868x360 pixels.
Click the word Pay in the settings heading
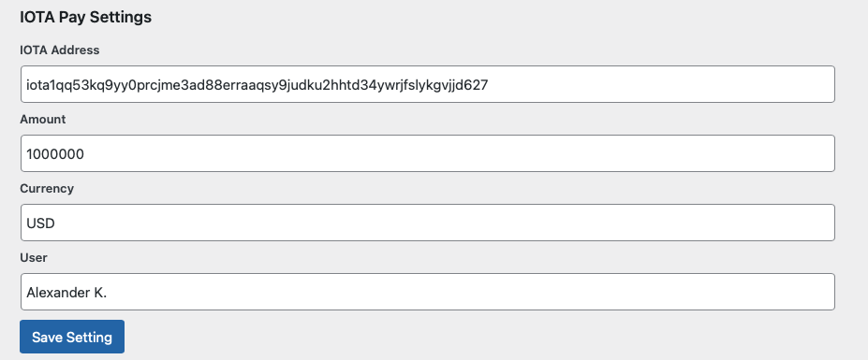point(72,17)
